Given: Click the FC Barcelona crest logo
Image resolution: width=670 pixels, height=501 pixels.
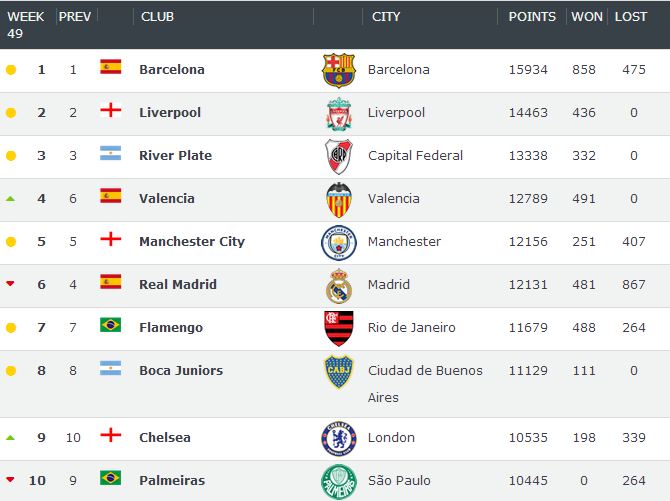Looking at the screenshot, I should [x=339, y=71].
